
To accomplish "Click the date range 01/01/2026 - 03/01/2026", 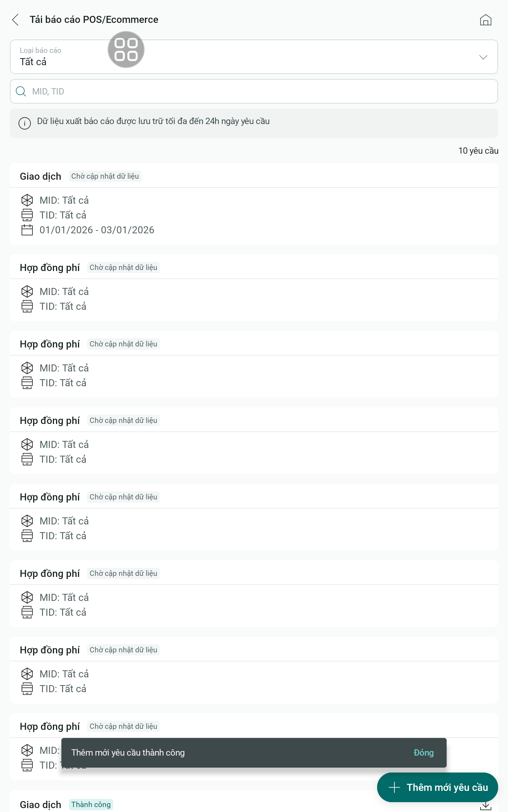I will tap(97, 230).
